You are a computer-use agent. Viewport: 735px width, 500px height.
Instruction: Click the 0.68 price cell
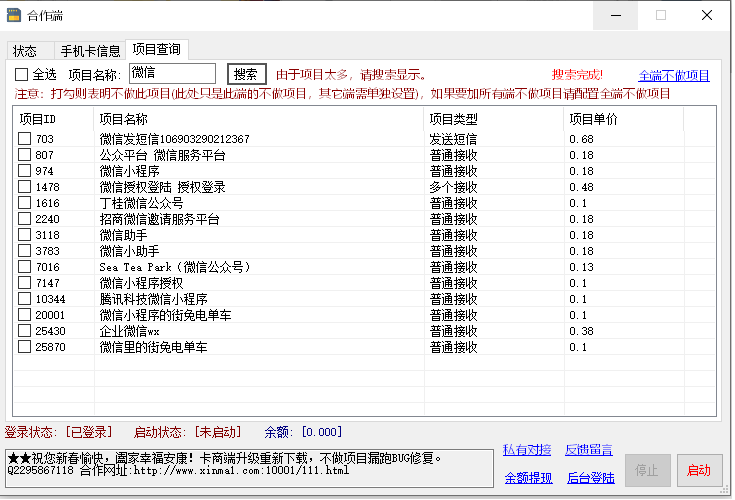[x=581, y=139]
